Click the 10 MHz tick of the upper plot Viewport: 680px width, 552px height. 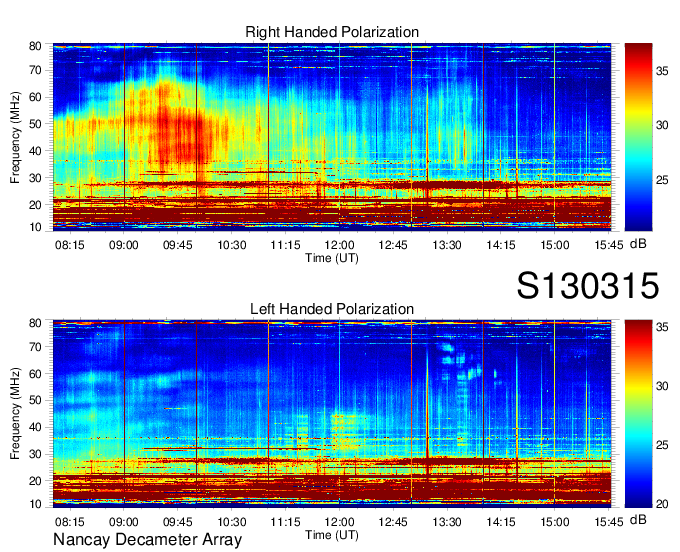tap(35, 227)
